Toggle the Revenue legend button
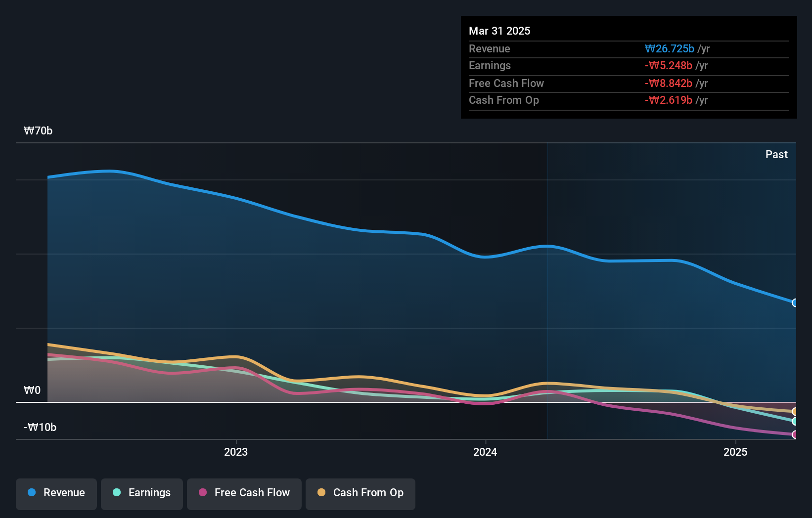 56,494
